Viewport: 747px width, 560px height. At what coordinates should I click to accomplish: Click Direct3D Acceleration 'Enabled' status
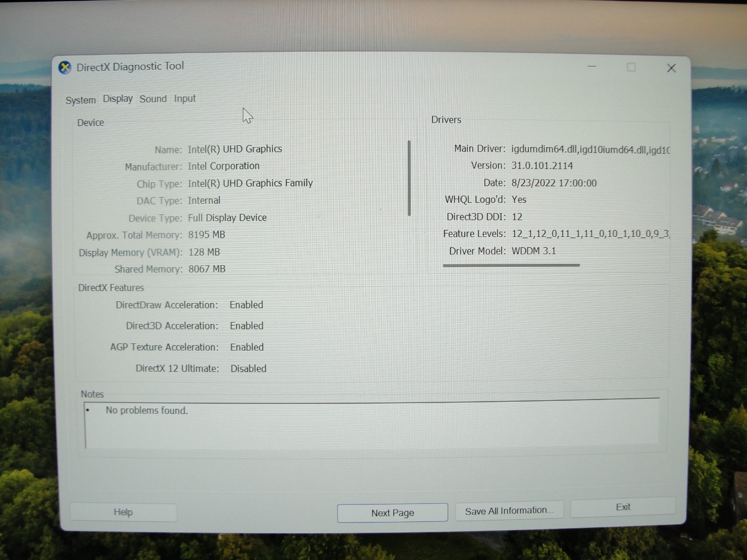(247, 326)
